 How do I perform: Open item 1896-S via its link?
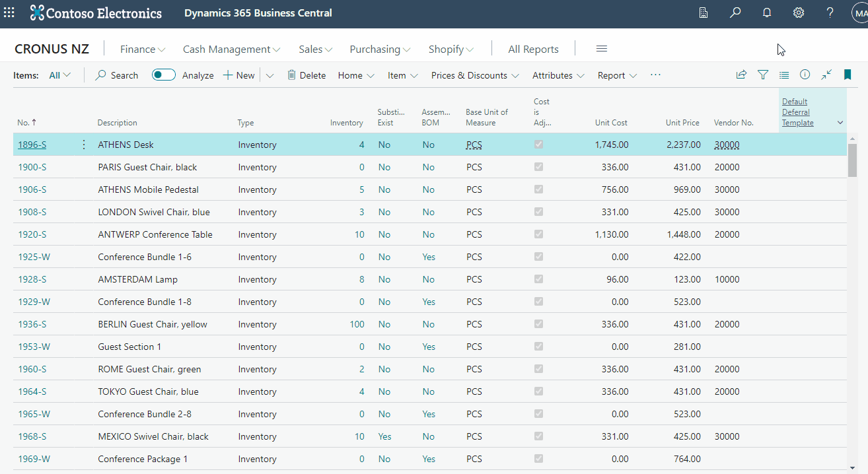click(x=32, y=144)
